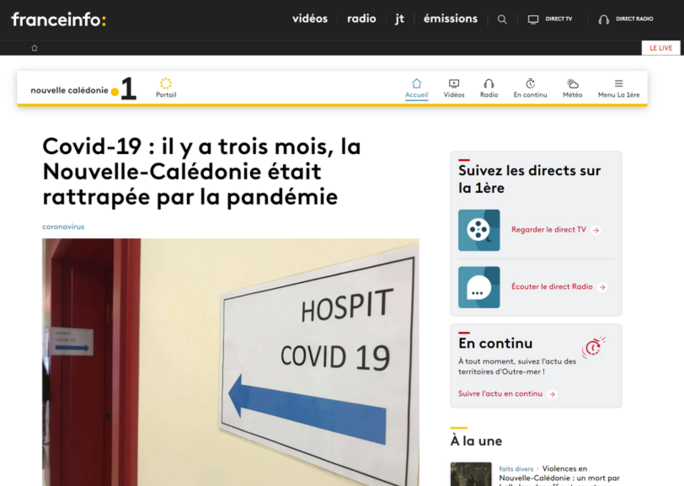
Task: Expand the Menu La 1ère hamburger
Action: coord(618,84)
